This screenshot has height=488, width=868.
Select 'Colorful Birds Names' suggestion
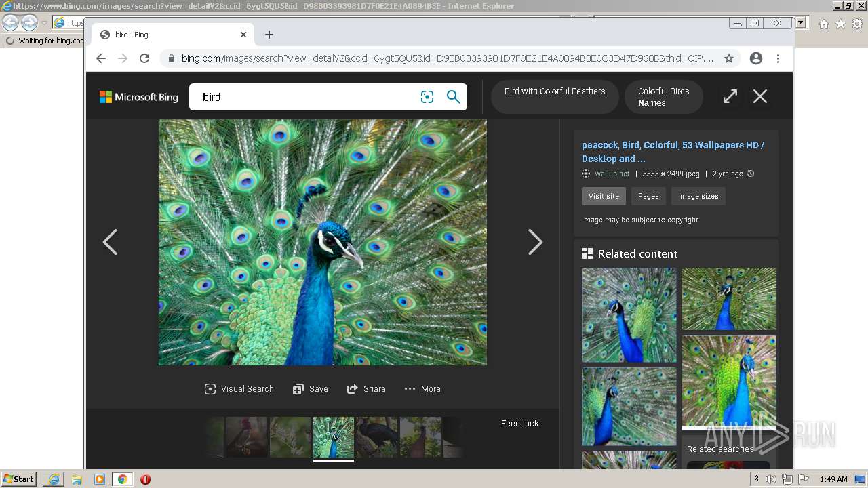[x=663, y=97]
